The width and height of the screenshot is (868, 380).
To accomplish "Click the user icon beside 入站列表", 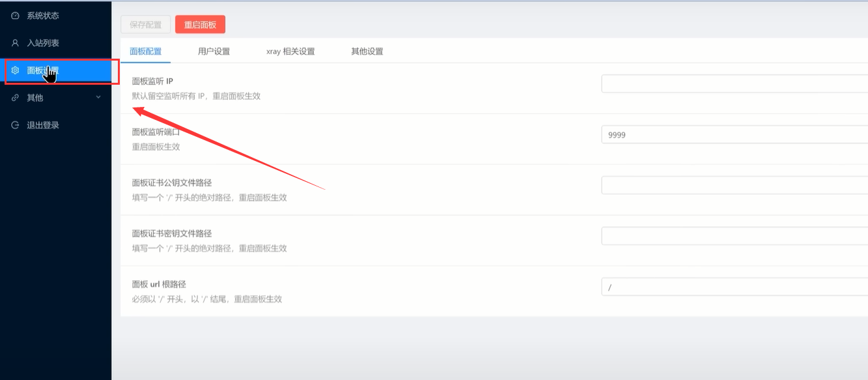I will click(x=16, y=43).
